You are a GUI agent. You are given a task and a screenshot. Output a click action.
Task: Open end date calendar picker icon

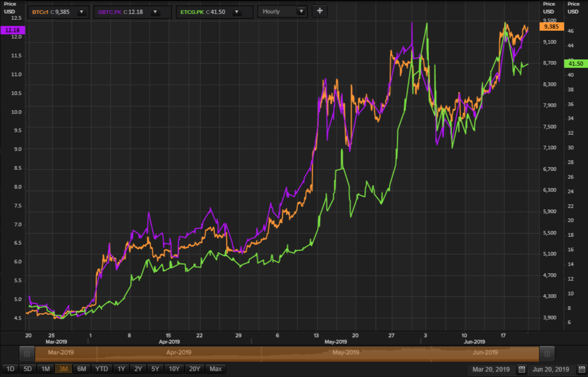(x=582, y=369)
